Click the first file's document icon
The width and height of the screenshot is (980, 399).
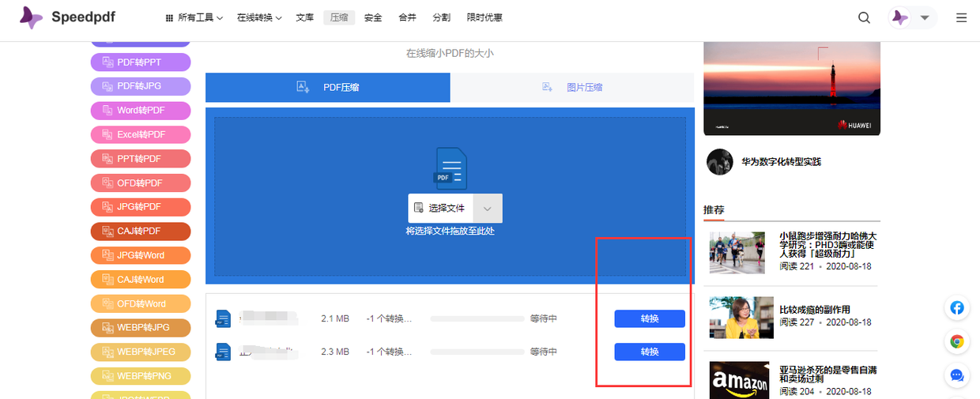[224, 318]
